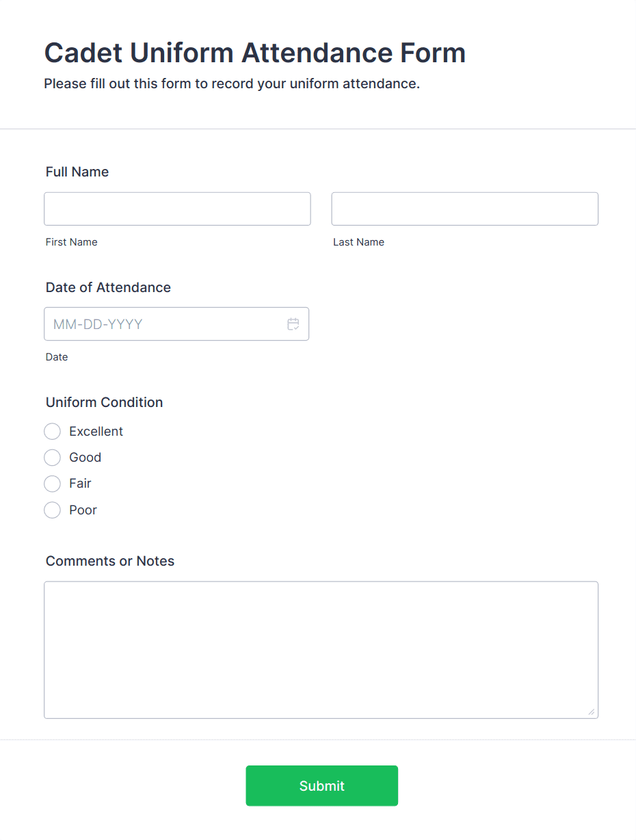Click the Comments or Notes label

click(x=110, y=561)
